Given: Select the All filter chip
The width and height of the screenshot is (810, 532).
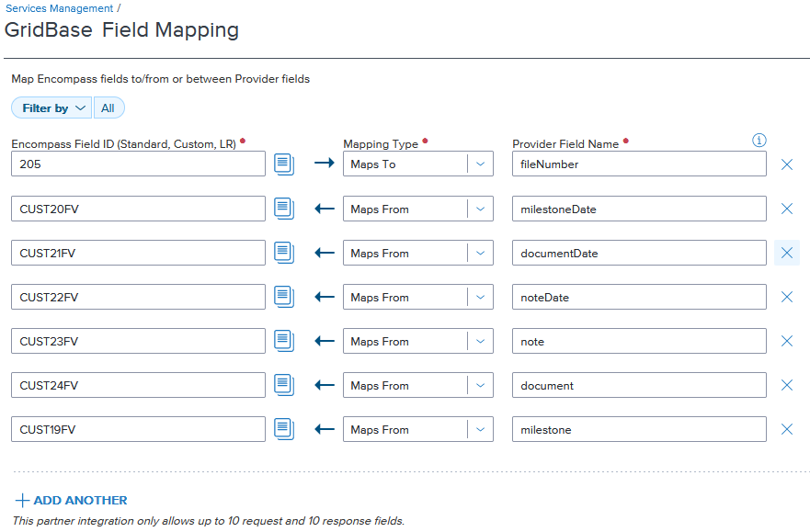Looking at the screenshot, I should [x=108, y=108].
